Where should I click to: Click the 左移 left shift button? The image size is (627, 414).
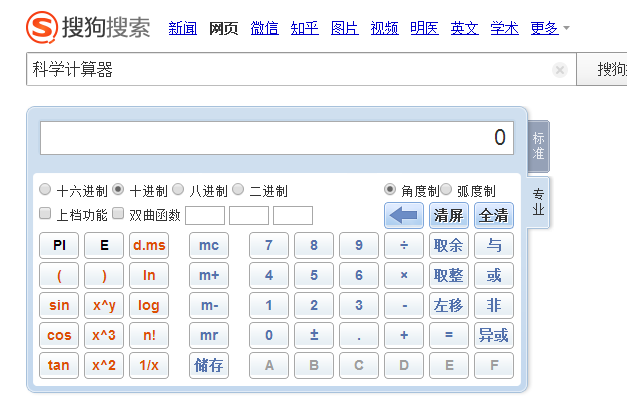coord(449,305)
